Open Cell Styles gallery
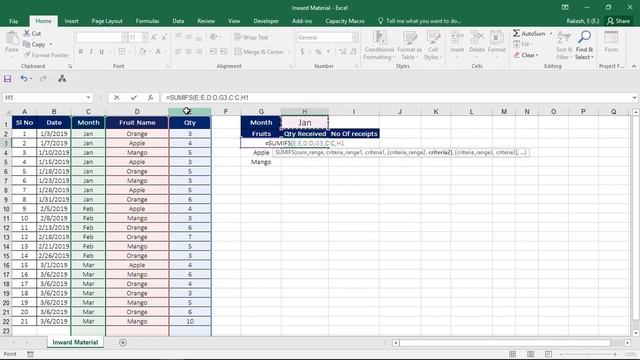Screen dimensions: 640x360 tap(433, 45)
